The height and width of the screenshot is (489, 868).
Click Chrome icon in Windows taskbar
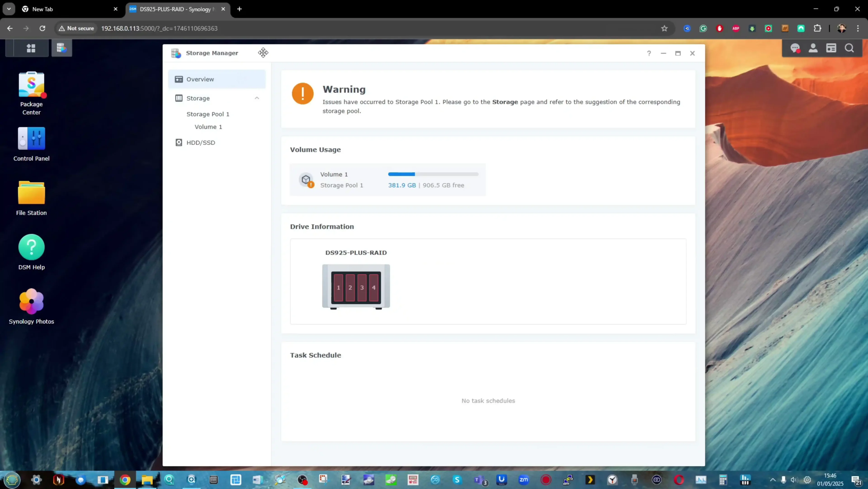(125, 480)
